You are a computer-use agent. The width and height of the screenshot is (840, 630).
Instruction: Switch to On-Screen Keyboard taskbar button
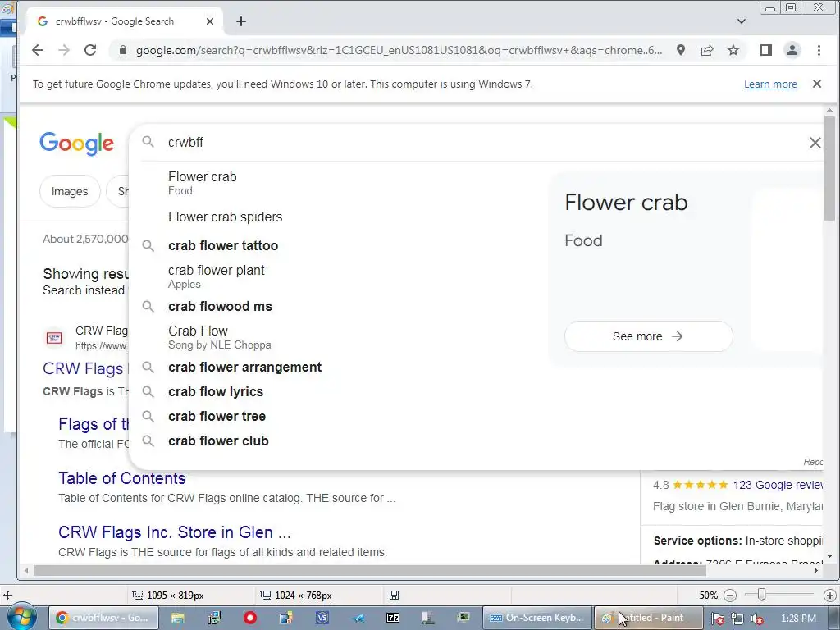(537, 619)
